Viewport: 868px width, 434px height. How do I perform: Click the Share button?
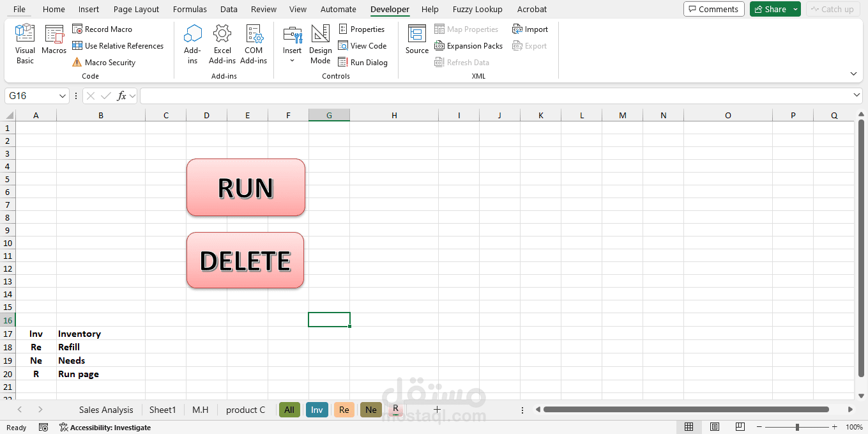(x=770, y=9)
